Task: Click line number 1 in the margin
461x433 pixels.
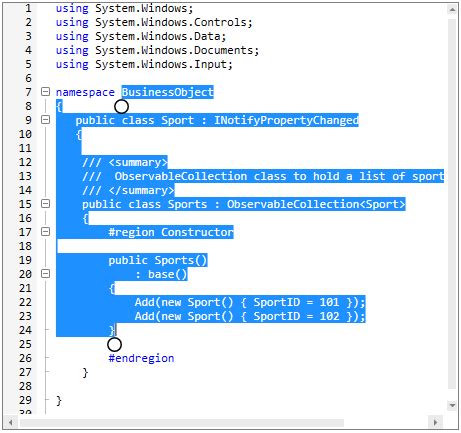Action: click(x=28, y=8)
